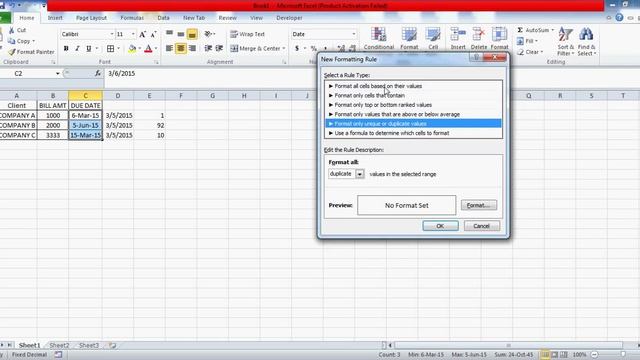Switch to the Page Layout tab
This screenshot has width=640, height=360.
(x=91, y=18)
